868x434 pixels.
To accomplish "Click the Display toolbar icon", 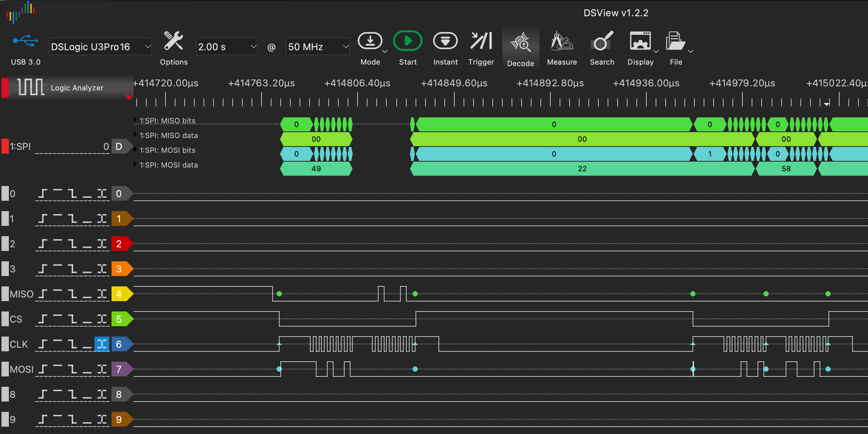I will click(x=640, y=41).
